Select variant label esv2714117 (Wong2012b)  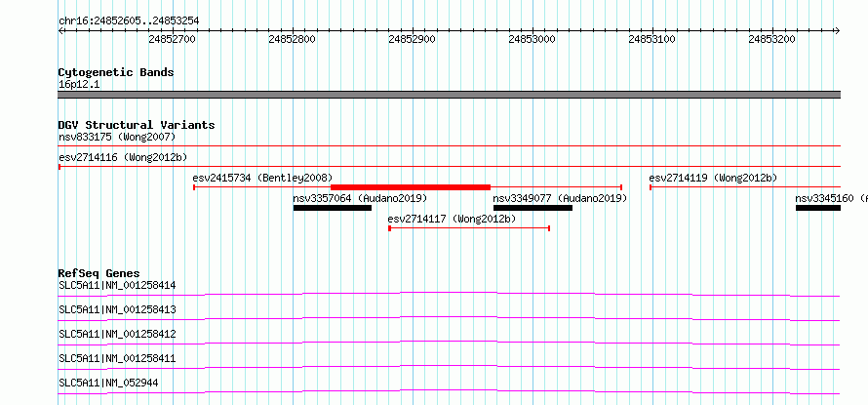[452, 219]
